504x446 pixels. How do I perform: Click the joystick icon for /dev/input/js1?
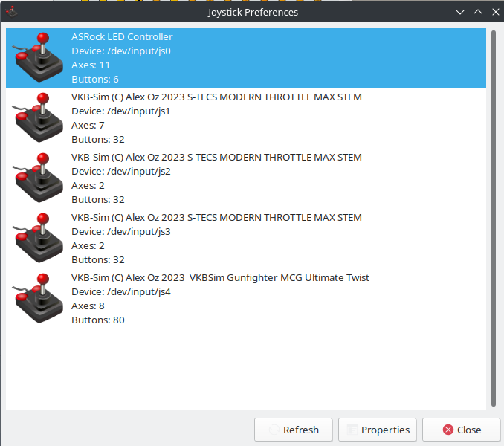point(36,117)
